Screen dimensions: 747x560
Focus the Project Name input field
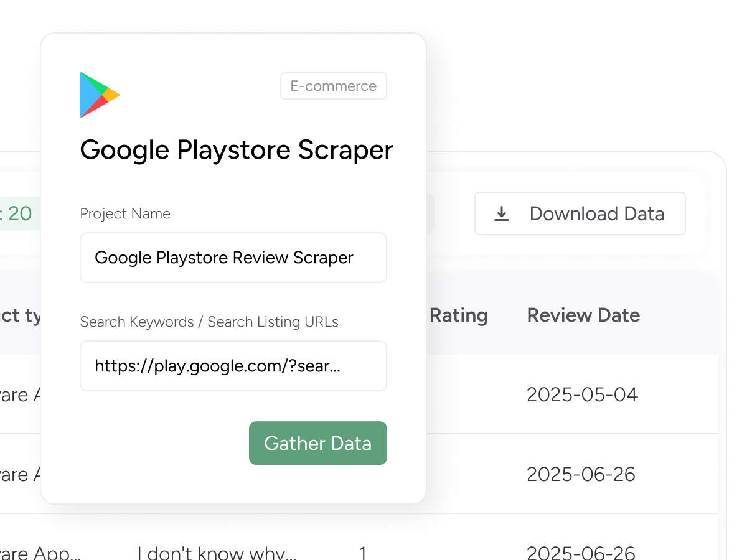(233, 258)
